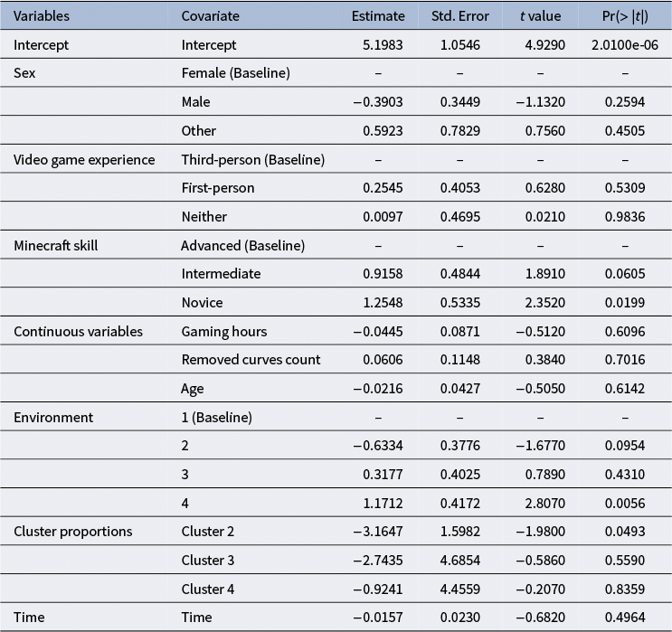Click the 'Removed curves count' cell
This screenshot has width=672, height=632.
[x=251, y=360]
